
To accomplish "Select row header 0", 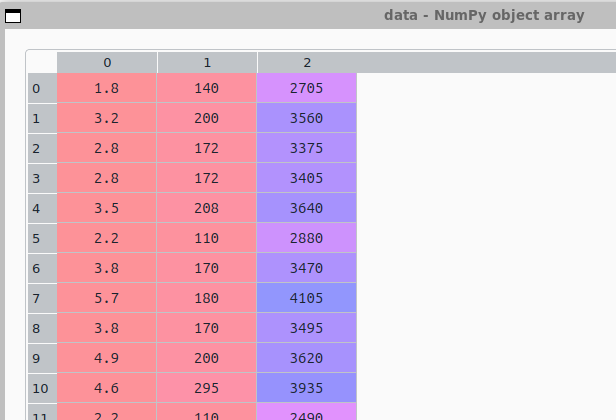I will [x=42, y=88].
